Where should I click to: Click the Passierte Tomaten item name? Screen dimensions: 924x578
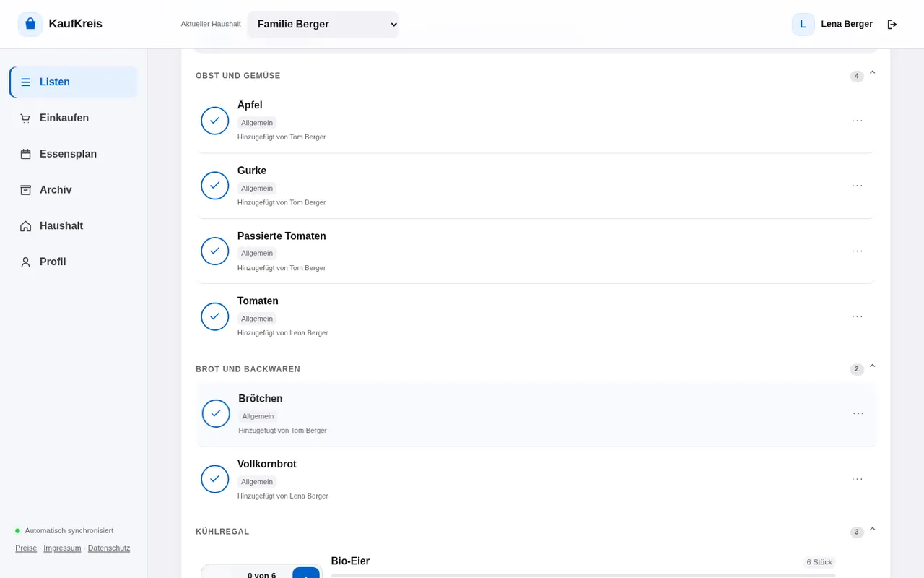tap(282, 236)
